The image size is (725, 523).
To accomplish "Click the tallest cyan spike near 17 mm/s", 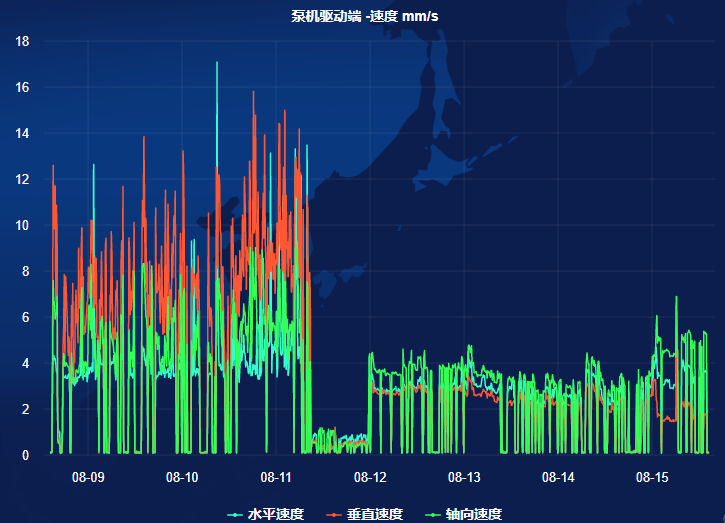I will pyautogui.click(x=217, y=66).
